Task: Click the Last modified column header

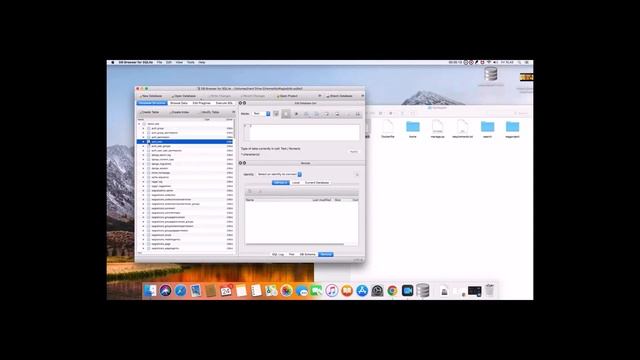Action: pos(322,200)
